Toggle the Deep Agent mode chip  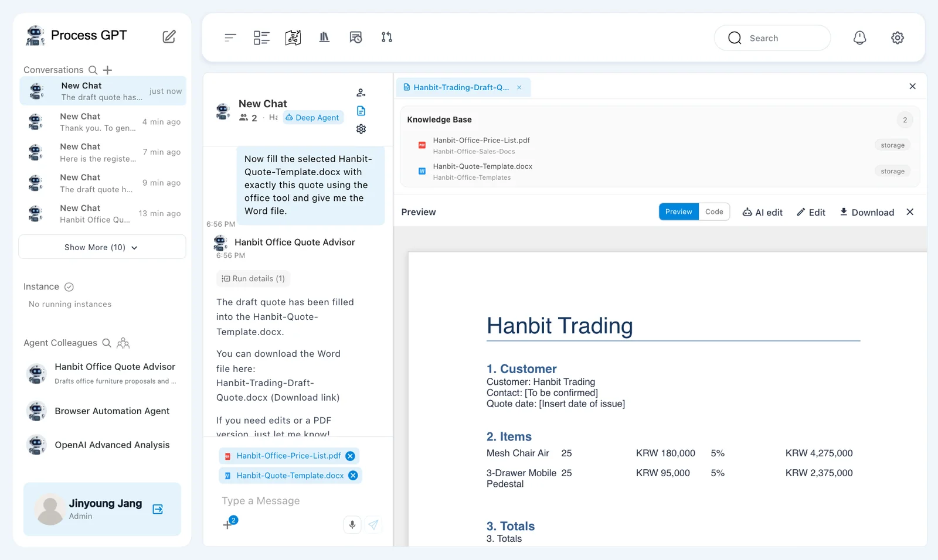coord(312,118)
